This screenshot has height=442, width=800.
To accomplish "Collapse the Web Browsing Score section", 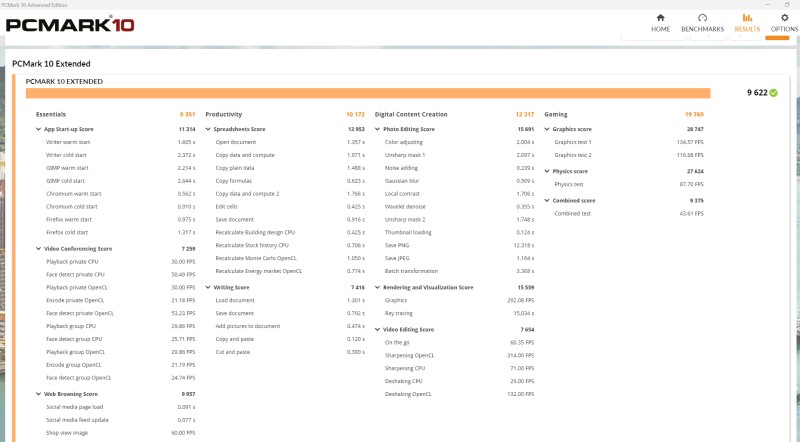I will pyautogui.click(x=38, y=394).
